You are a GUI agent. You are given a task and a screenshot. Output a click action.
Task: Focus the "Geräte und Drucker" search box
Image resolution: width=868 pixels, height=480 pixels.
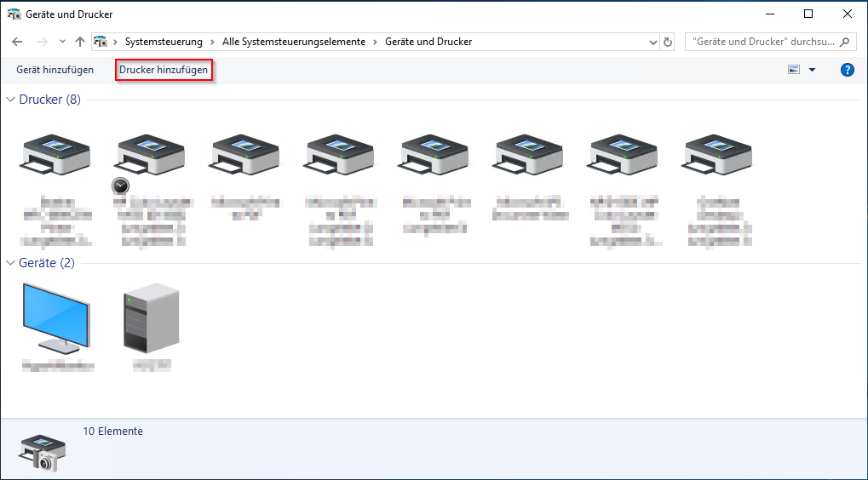tap(762, 42)
